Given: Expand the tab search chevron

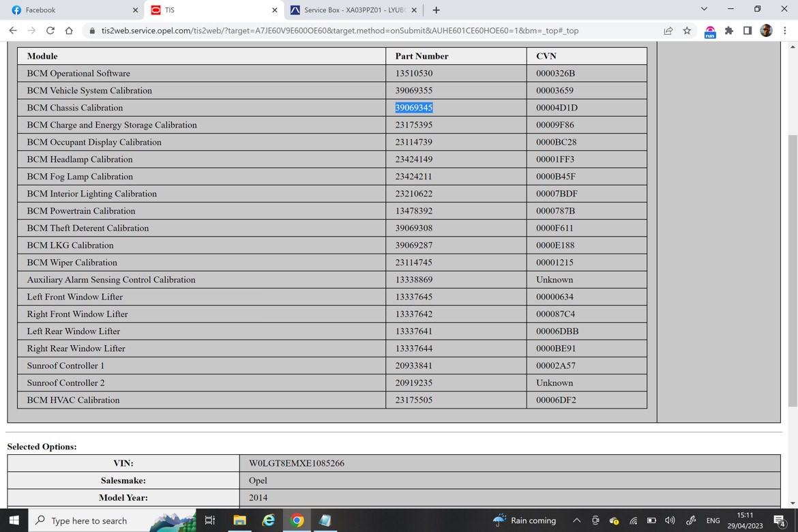Looking at the screenshot, I should click(704, 9).
